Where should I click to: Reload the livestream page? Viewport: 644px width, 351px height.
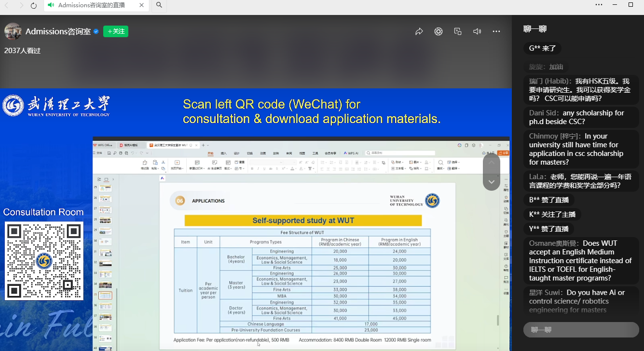tap(34, 5)
